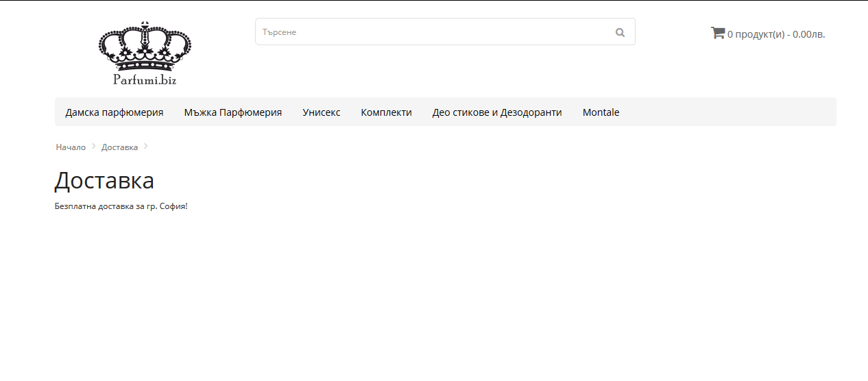Click the Безплатна доставка за гр. София text

pyautogui.click(x=121, y=206)
